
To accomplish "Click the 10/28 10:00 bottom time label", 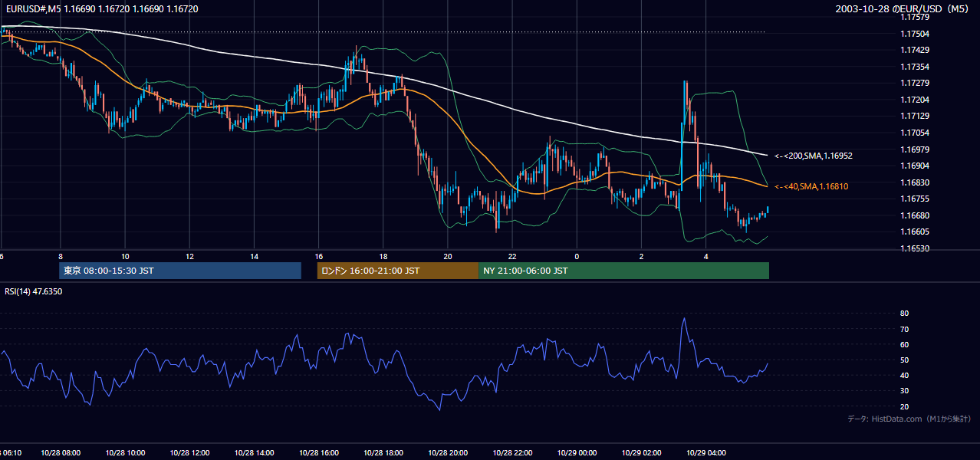I will click(x=125, y=453).
